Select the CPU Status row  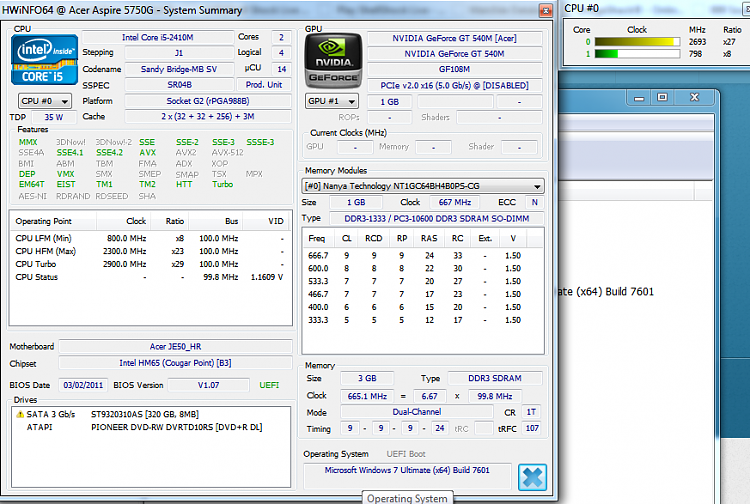[x=150, y=277]
